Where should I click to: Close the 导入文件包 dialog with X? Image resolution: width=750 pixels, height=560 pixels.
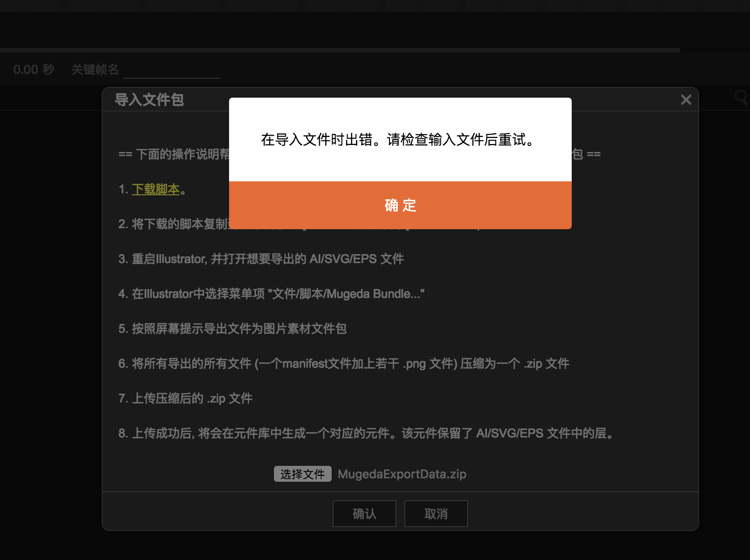coord(686,100)
